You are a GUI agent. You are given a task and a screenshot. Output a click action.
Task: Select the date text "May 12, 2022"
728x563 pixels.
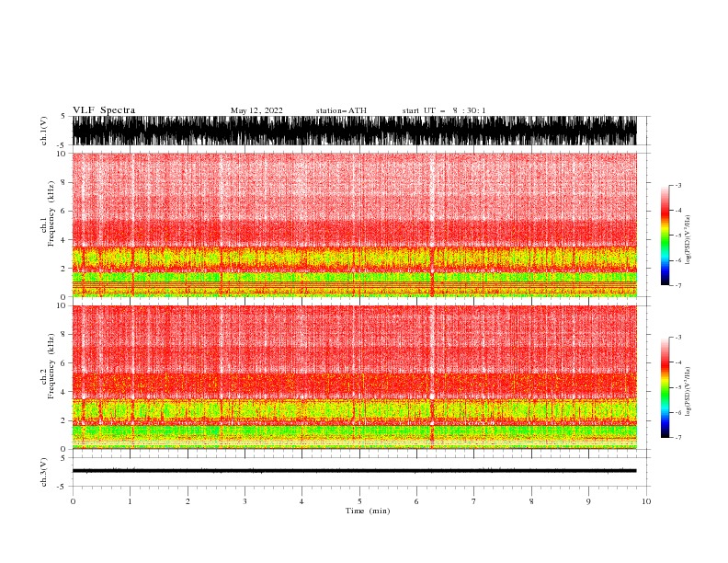pyautogui.click(x=256, y=110)
